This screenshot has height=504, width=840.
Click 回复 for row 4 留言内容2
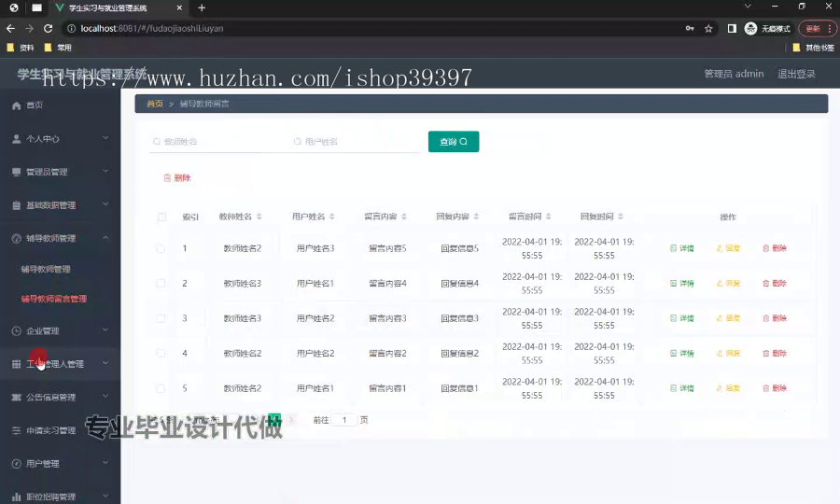click(729, 353)
